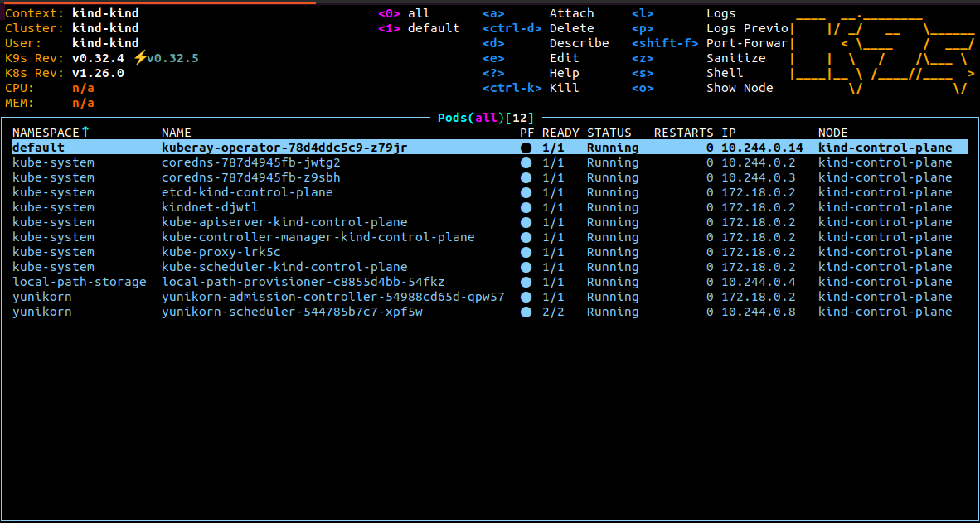Sort pods by the RESTARTS column header
This screenshot has height=523, width=980.
coord(683,133)
